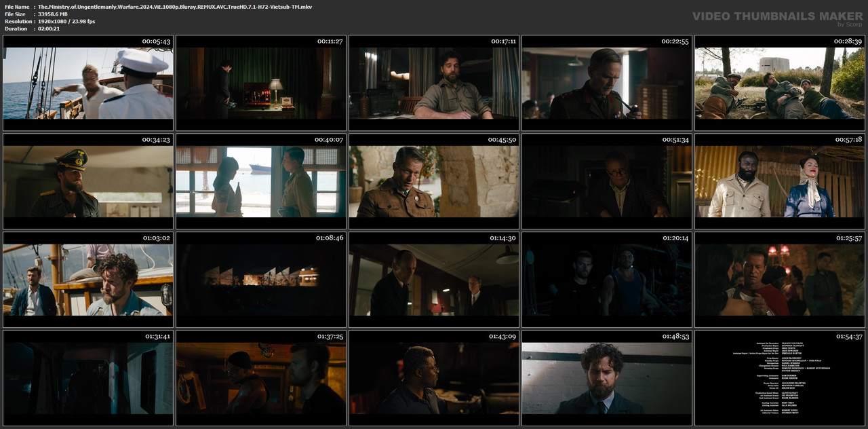Open the frame stamped 00:34:23
Screen dimensions: 868x429
coord(88,181)
